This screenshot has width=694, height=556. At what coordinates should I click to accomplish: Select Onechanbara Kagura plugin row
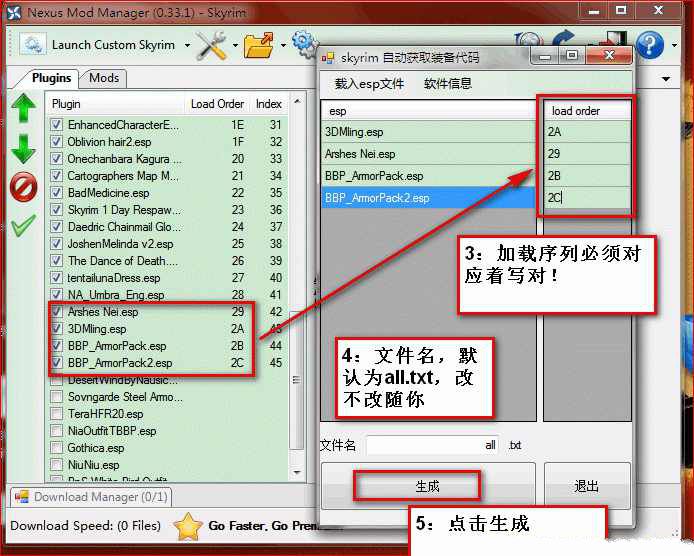pos(167,158)
